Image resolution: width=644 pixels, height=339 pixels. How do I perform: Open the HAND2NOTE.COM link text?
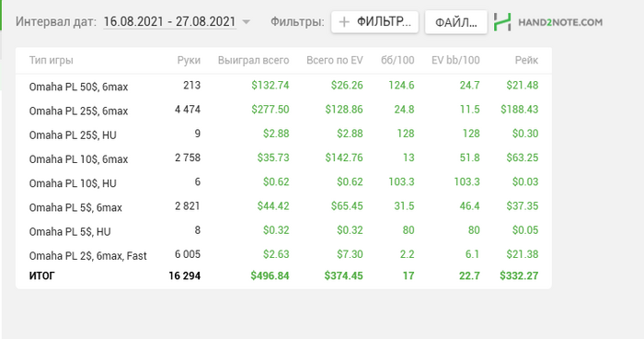(x=560, y=22)
